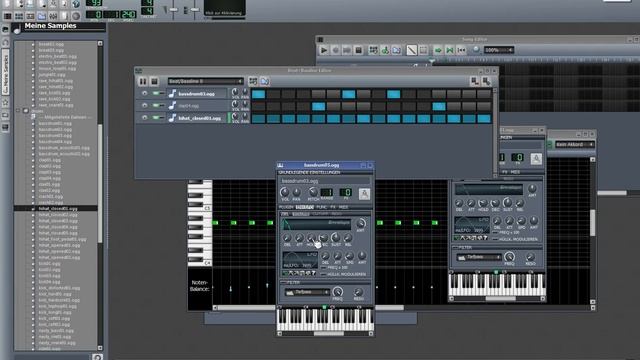This screenshot has width=640, height=360.
Task: Stop playback in Beat+Bassline Editor
Action: click(154, 81)
